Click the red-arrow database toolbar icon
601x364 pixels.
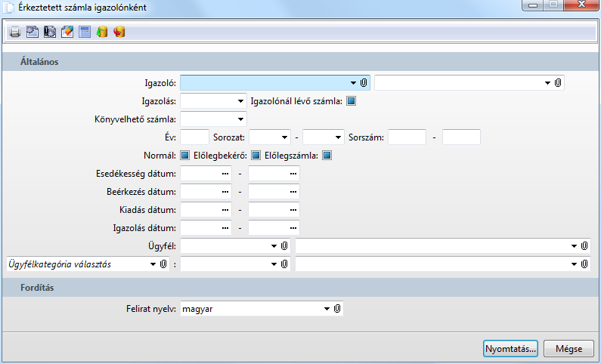[119, 32]
